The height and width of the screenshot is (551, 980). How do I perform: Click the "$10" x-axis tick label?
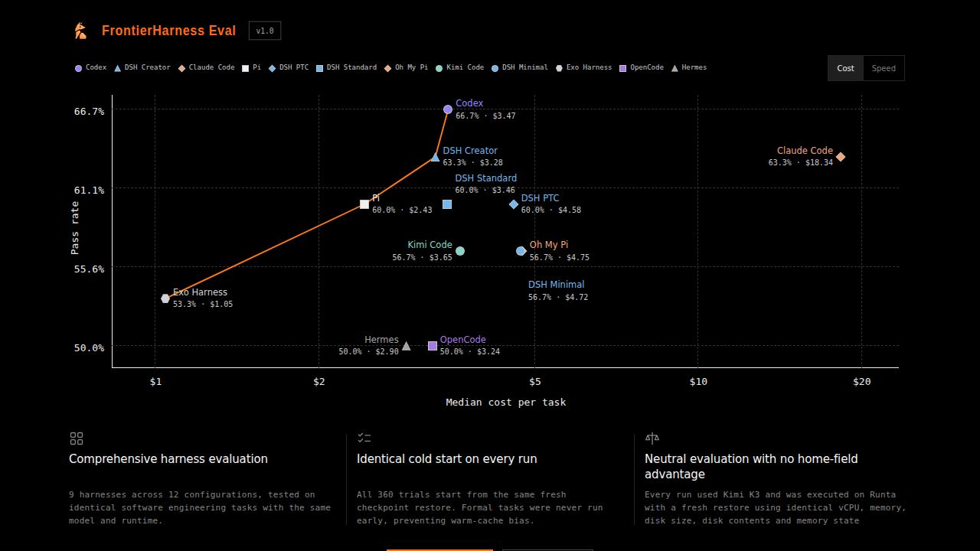[698, 381]
